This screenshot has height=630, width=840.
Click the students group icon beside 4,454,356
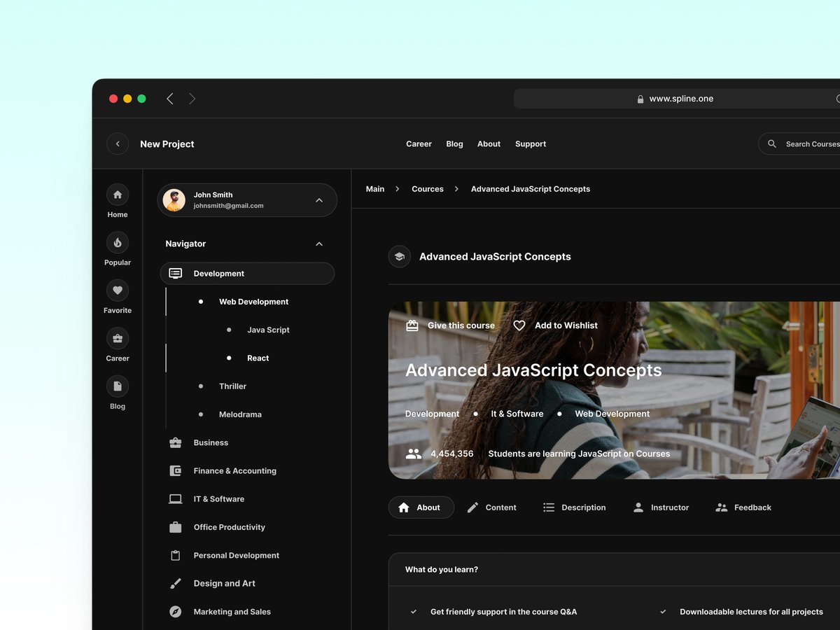[414, 454]
